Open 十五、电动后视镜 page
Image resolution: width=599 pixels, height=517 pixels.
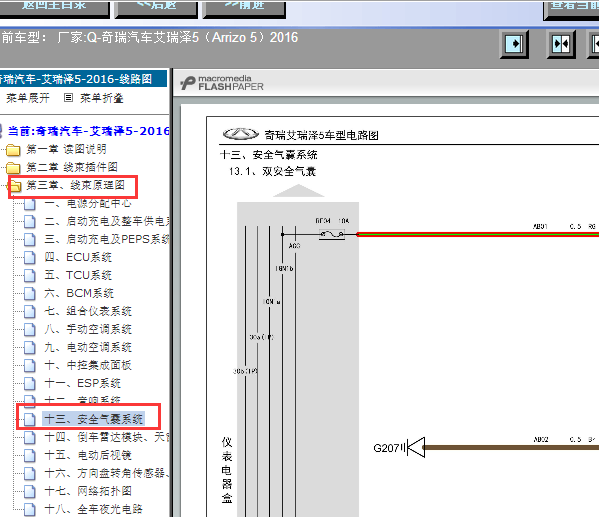[88, 455]
